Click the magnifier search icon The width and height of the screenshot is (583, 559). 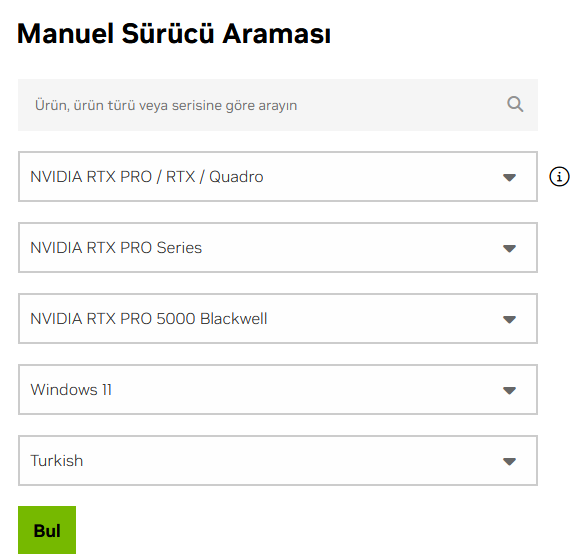click(515, 105)
